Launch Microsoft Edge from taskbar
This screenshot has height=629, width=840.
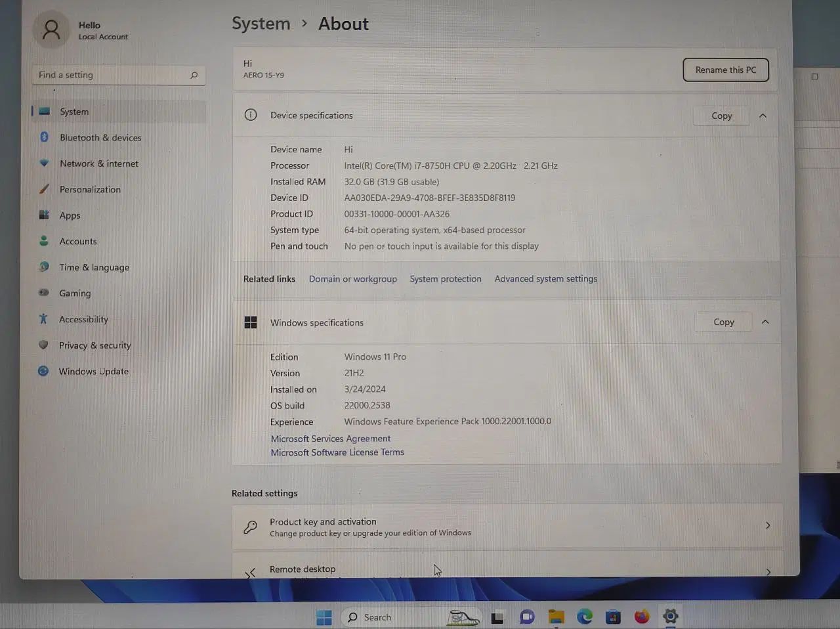click(x=585, y=617)
